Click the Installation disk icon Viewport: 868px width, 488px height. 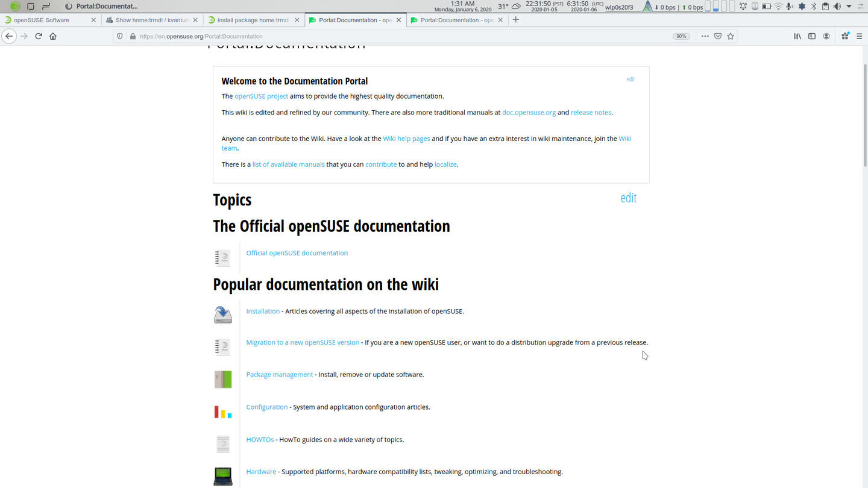point(223,314)
